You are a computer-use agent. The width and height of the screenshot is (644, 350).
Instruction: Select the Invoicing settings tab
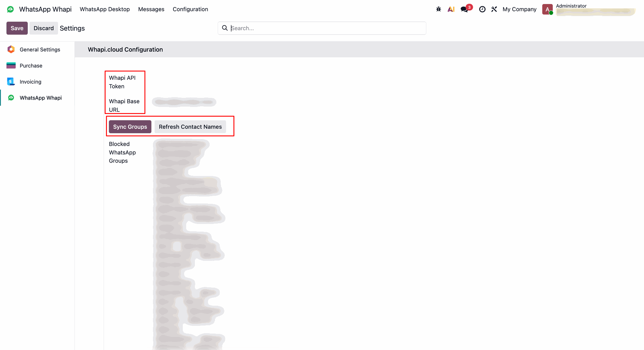point(37,82)
